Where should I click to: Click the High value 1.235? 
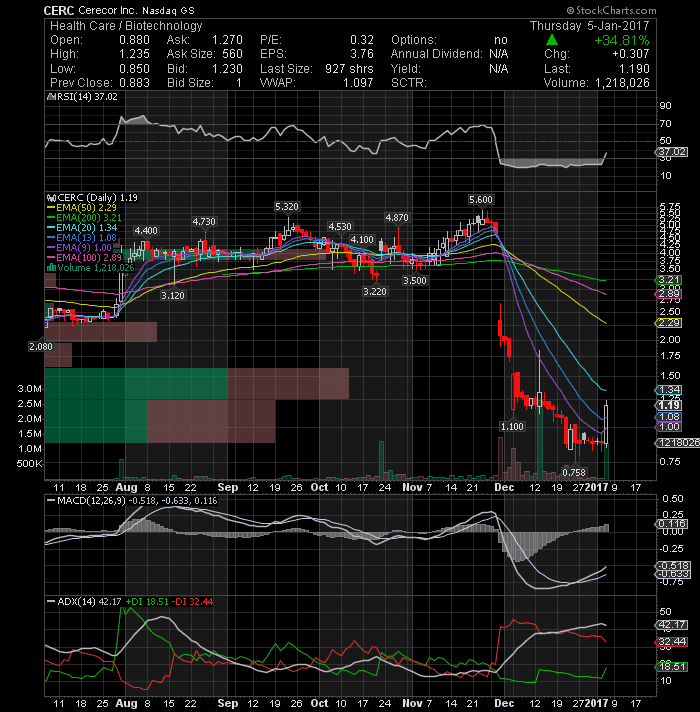coord(134,54)
